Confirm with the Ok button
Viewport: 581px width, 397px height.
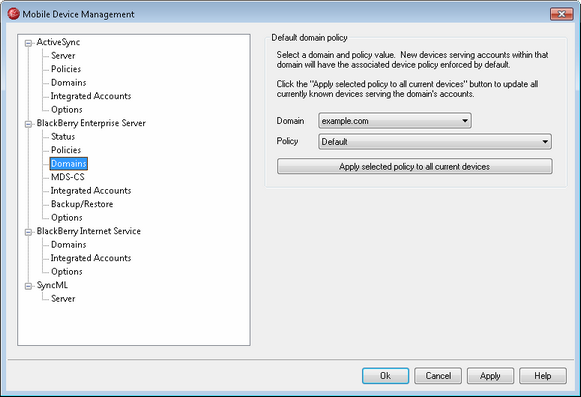(x=385, y=376)
